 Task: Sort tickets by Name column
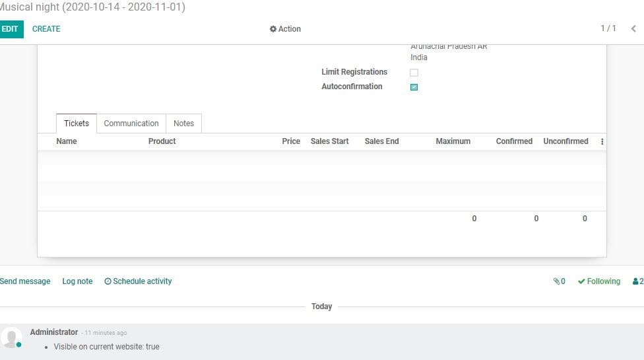67,141
